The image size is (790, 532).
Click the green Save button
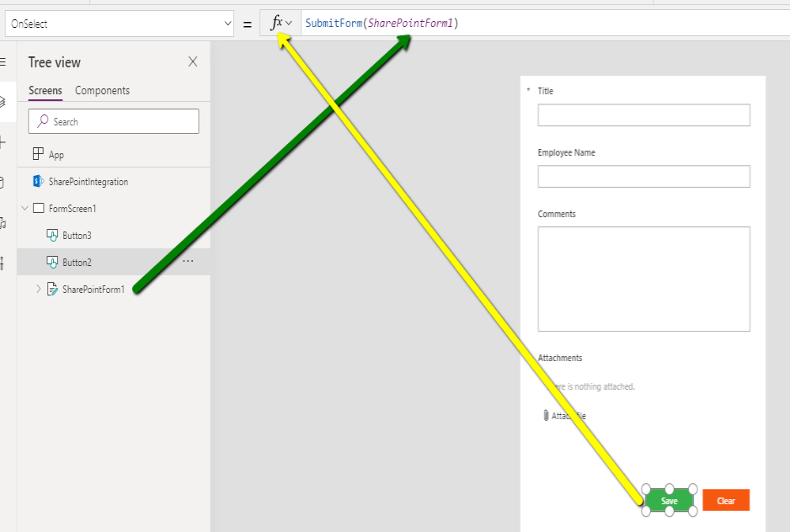pyautogui.click(x=669, y=501)
